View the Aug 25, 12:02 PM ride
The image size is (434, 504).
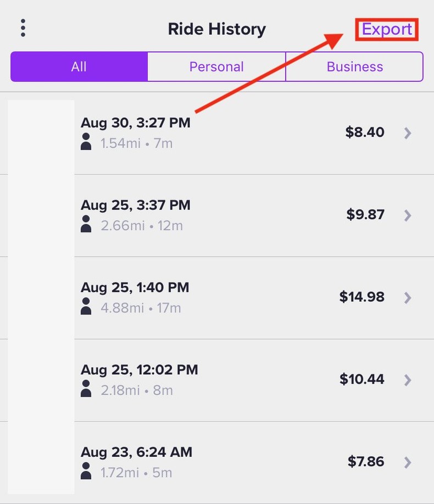tap(140, 369)
